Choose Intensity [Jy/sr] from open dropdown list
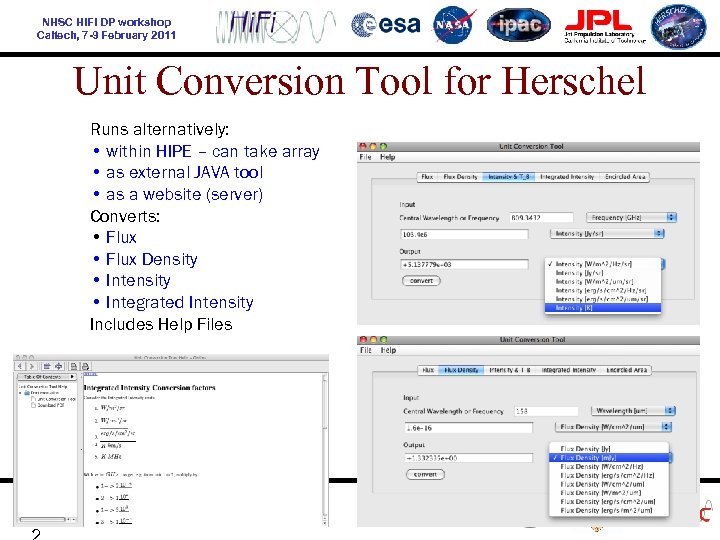 coord(602,273)
